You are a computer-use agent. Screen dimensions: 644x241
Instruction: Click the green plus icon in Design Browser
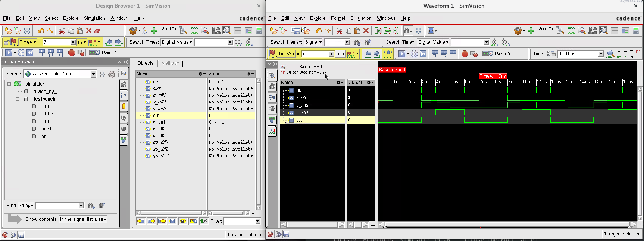pos(154,31)
